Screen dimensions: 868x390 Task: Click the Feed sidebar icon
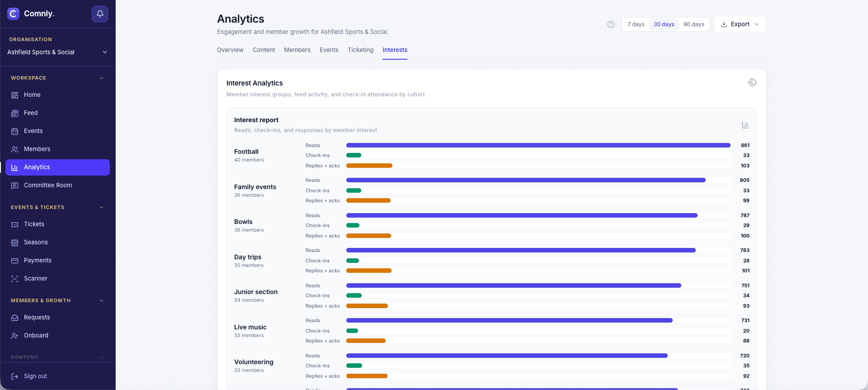coord(15,113)
